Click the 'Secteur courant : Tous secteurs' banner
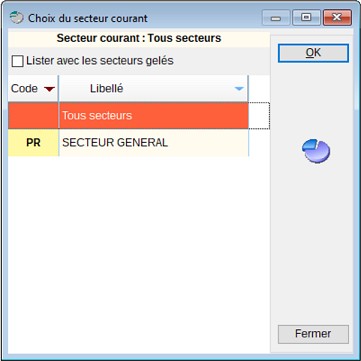 [x=139, y=38]
